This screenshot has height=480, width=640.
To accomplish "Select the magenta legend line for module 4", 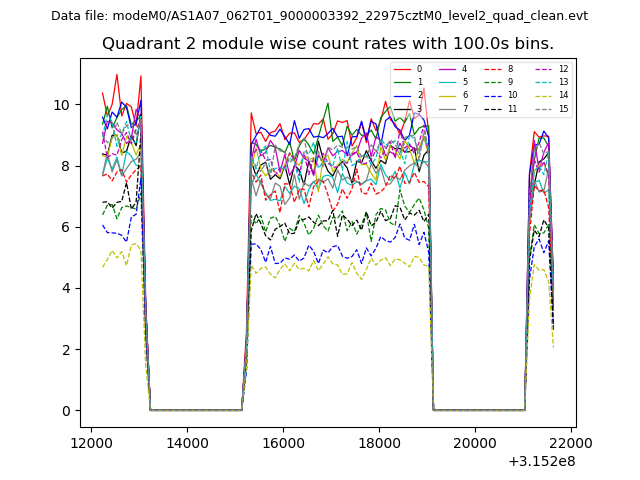I will [446, 69].
